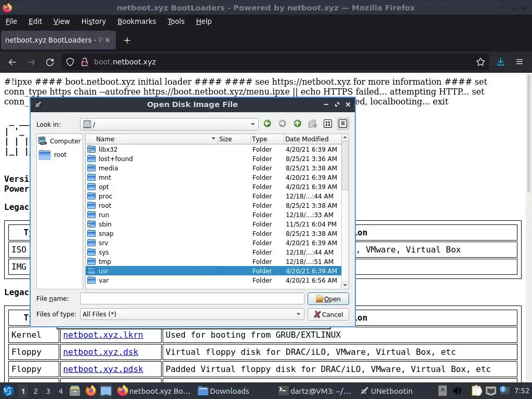This screenshot has width=532, height=399.
Task: Open the update notifier tray icon
Action: pos(503,391)
